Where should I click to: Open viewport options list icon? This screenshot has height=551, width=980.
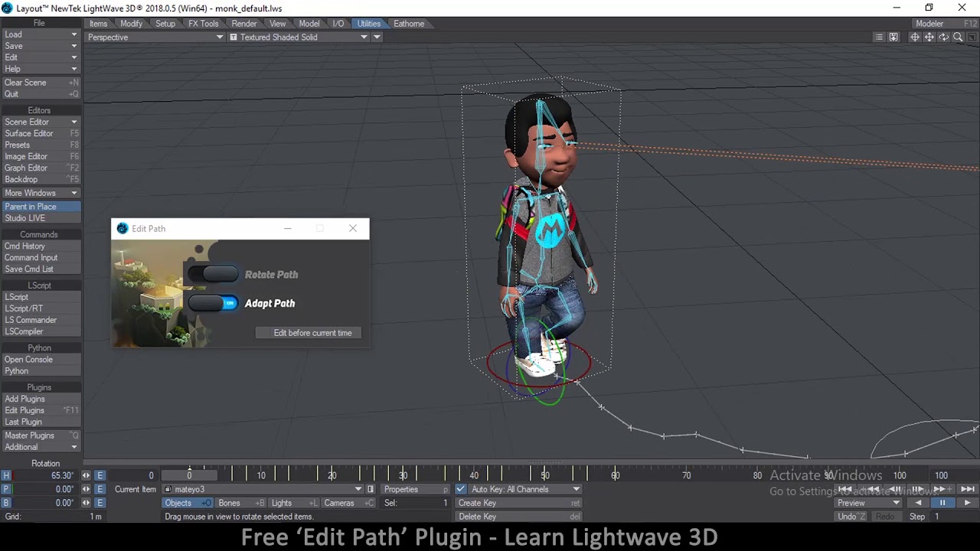[x=879, y=37]
